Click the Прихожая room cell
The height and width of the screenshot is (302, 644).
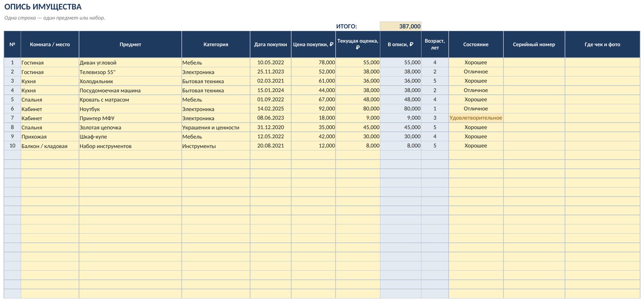click(x=50, y=136)
